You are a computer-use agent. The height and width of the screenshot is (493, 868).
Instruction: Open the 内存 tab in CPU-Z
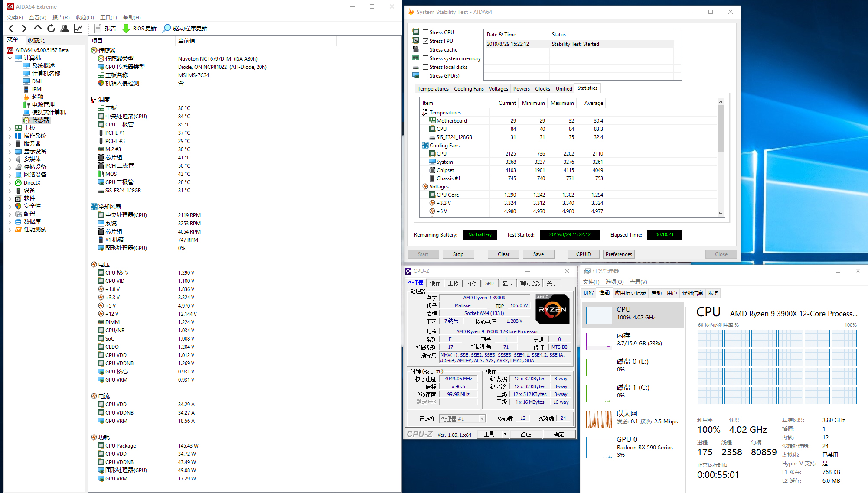[x=471, y=283]
